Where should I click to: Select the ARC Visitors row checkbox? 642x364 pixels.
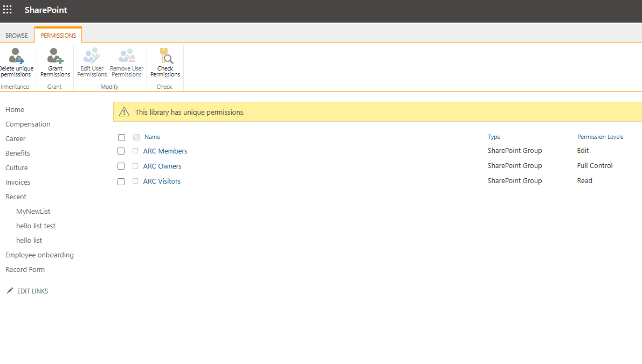[x=121, y=181]
